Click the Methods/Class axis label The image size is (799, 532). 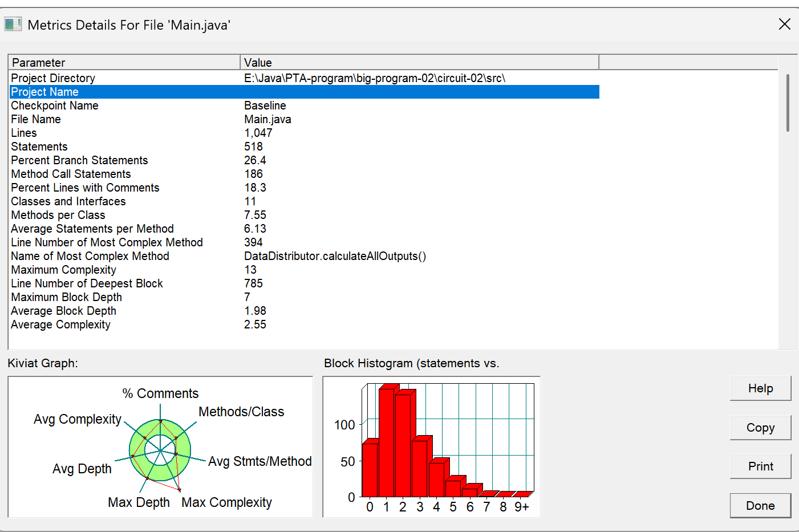tap(241, 412)
